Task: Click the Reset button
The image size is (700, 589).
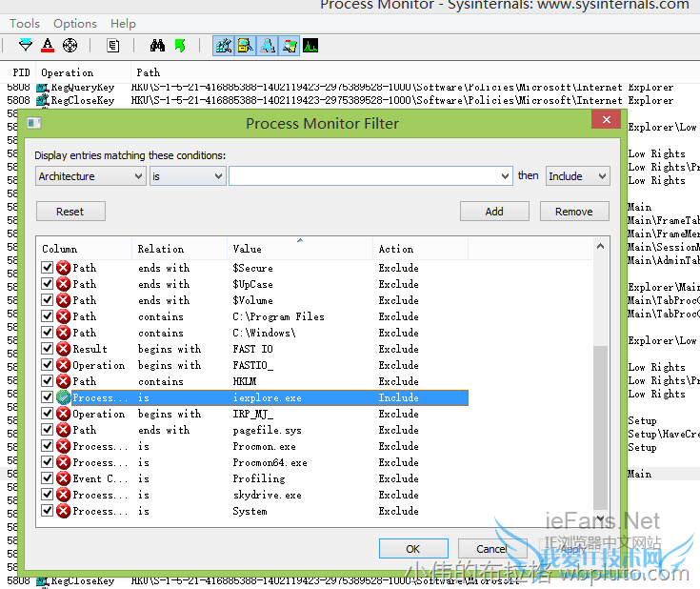Action: pyautogui.click(x=70, y=212)
